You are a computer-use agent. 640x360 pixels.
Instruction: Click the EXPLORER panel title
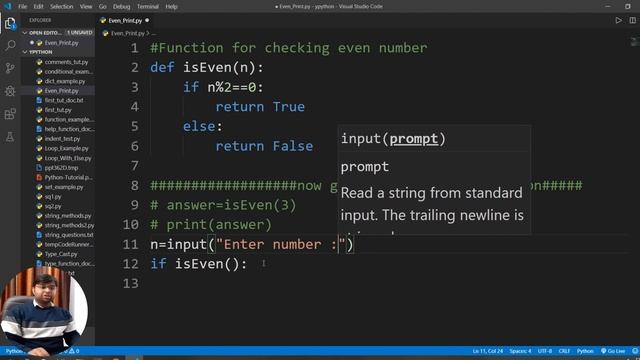click(x=40, y=20)
